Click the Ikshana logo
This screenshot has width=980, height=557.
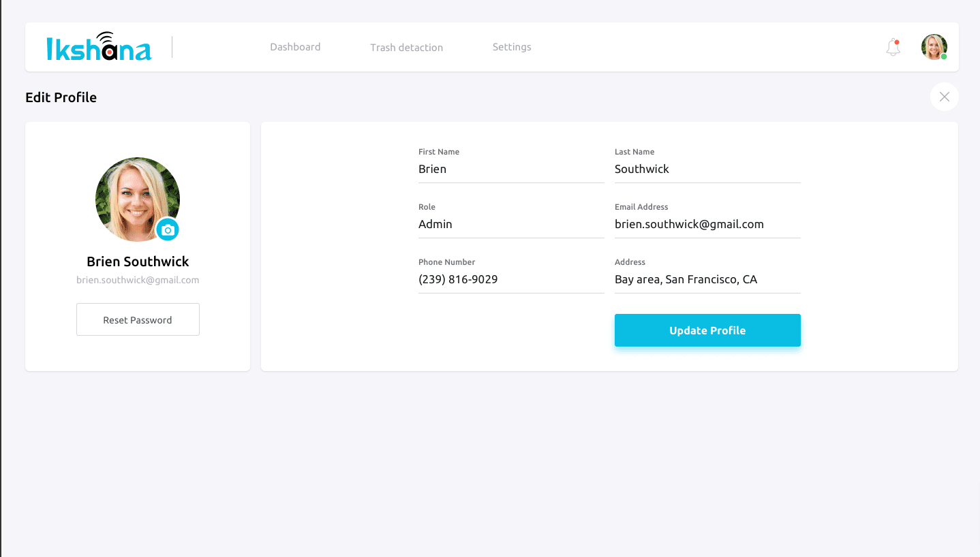[x=99, y=47]
